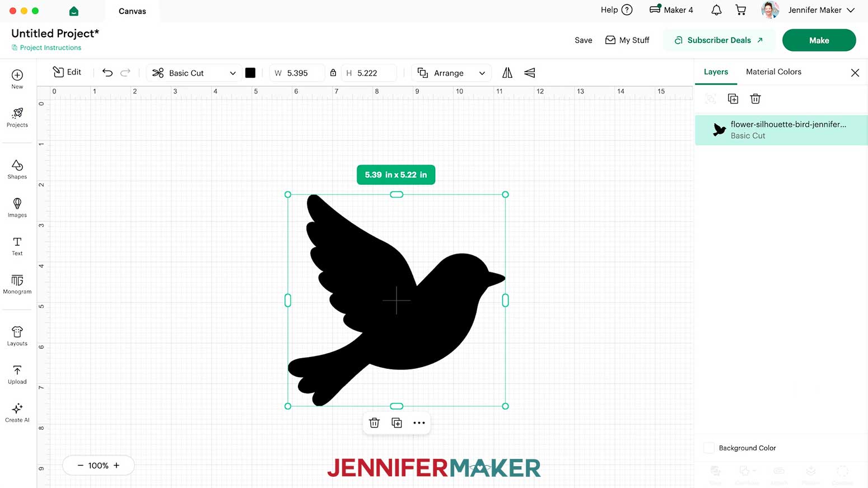Select the Text tool
Image resolution: width=868 pixels, height=488 pixels.
coord(17,246)
